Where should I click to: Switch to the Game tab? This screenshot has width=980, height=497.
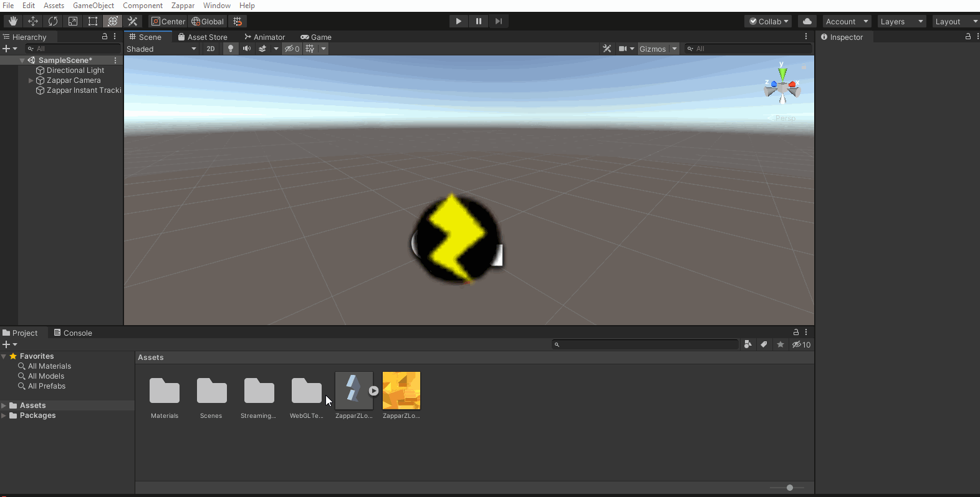316,37
